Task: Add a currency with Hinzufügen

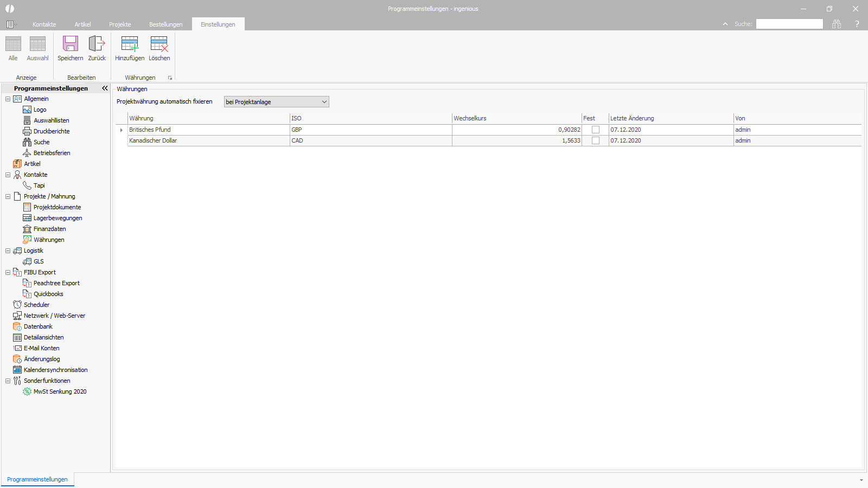Action: tap(130, 44)
